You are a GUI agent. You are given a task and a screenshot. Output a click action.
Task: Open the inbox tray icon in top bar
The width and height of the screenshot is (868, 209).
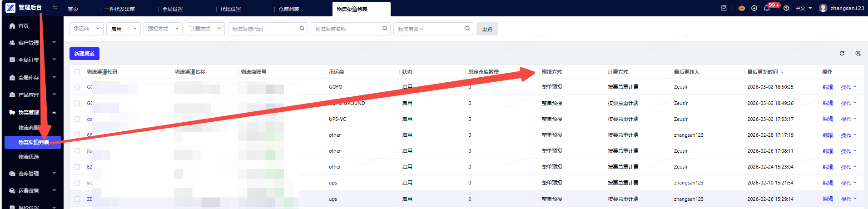coord(724,8)
